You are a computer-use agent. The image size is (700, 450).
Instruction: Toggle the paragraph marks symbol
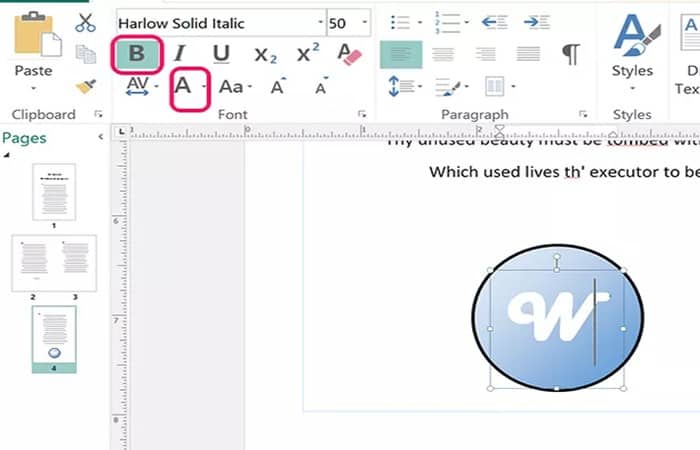click(x=571, y=54)
